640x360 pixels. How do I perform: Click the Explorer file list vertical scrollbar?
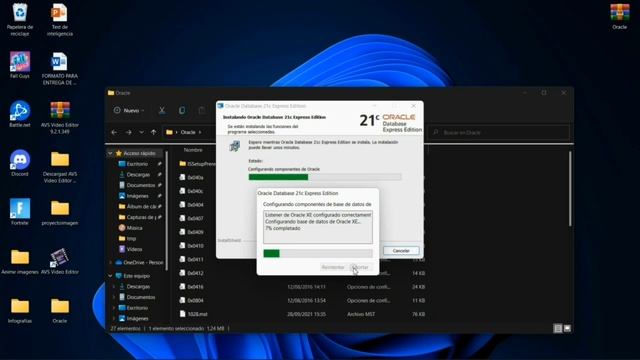coord(570,188)
